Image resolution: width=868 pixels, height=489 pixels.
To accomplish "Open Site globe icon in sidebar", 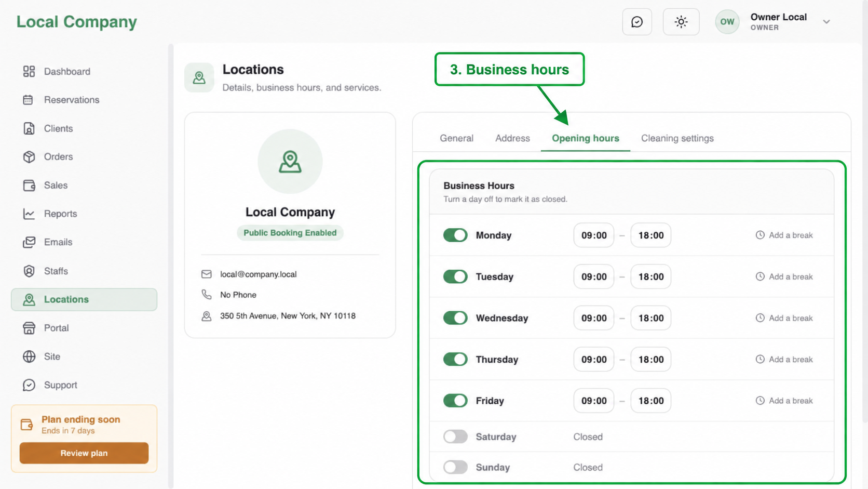I will coord(29,356).
